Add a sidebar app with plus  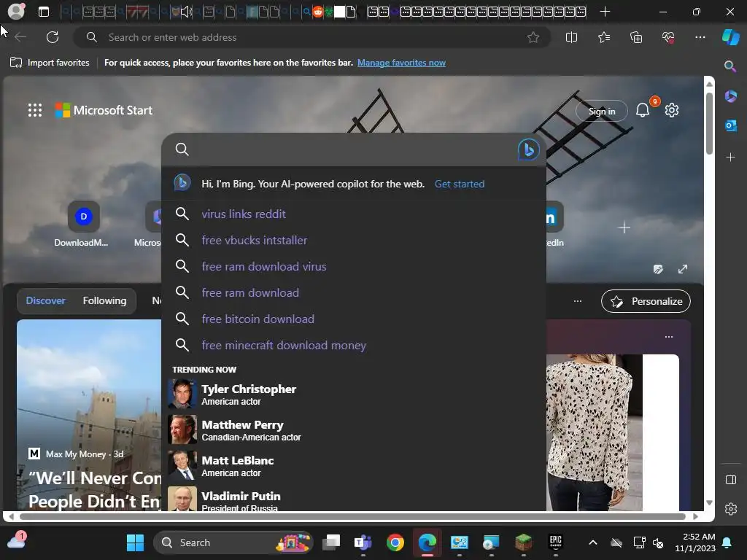[730, 157]
